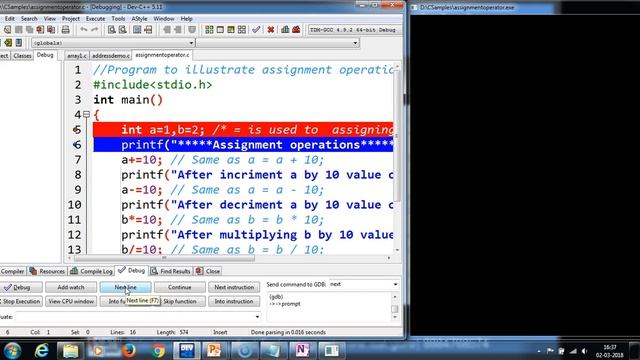Click the Toggle bookmark icon on second toolbar row
The height and width of the screenshot is (360, 640).
point(19,42)
